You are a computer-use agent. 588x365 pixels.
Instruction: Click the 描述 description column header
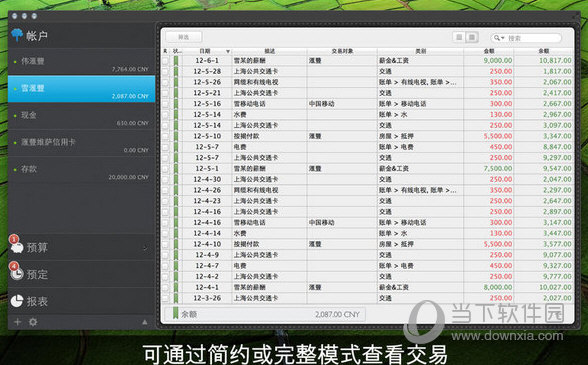pyautogui.click(x=269, y=51)
